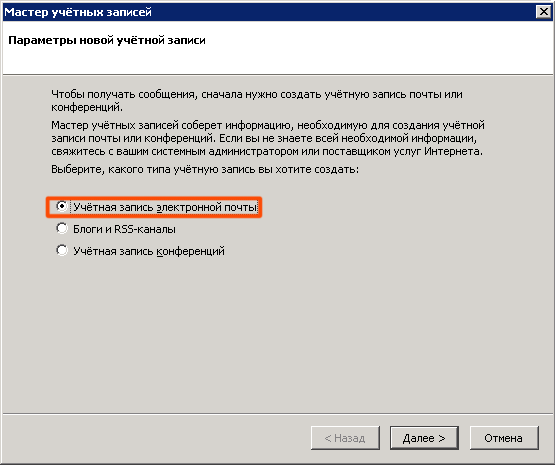Click the Учётная запись электронной почты label text
Screen dimensions: 555x465
165,207
